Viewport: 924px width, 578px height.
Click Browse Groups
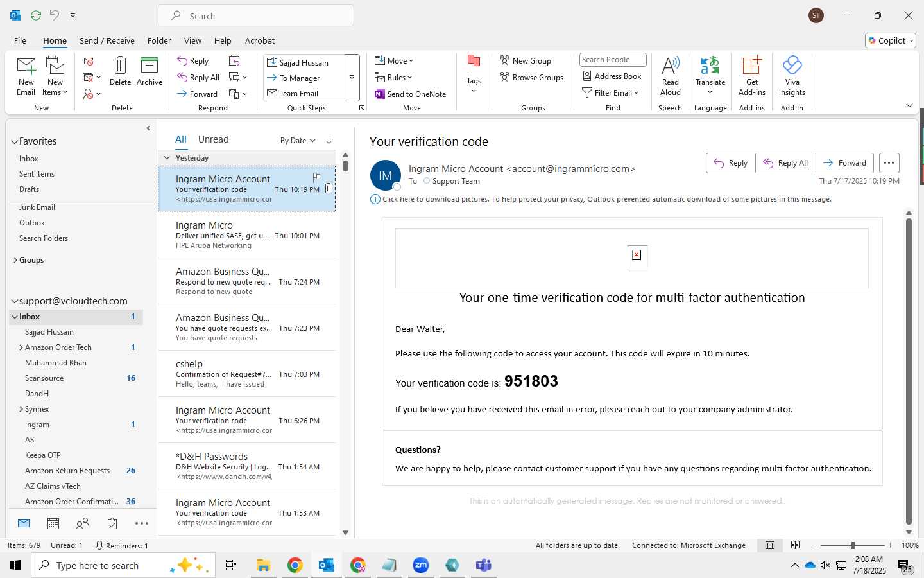(x=531, y=77)
